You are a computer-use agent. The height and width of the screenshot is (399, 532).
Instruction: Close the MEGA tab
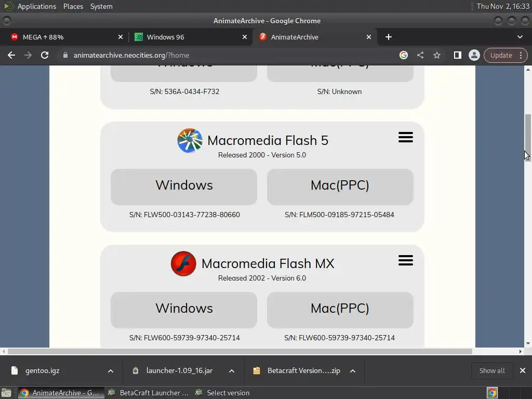[120, 37]
